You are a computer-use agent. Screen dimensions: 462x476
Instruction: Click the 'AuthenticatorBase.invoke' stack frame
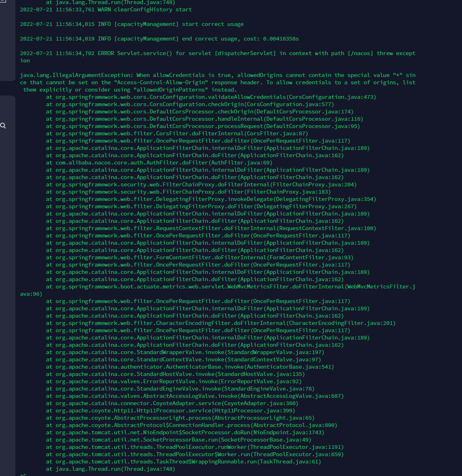[190, 367]
